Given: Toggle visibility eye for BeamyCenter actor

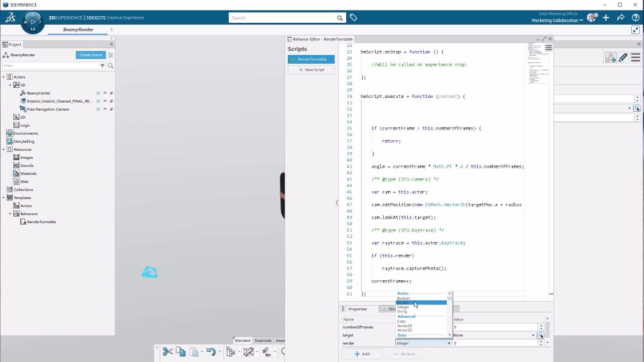Looking at the screenshot, I should point(105,93).
